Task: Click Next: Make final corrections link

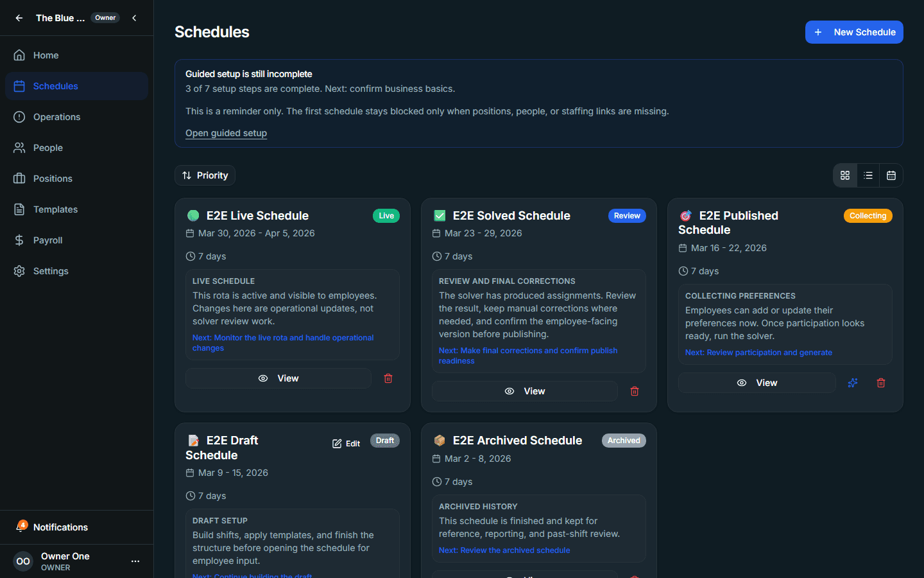Action: tap(528, 356)
